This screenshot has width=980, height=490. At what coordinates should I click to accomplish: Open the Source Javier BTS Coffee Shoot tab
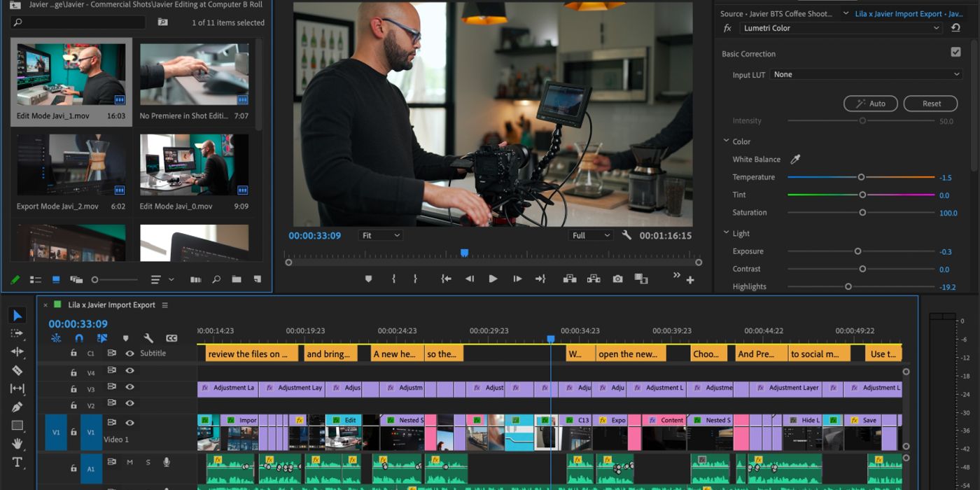click(777, 14)
